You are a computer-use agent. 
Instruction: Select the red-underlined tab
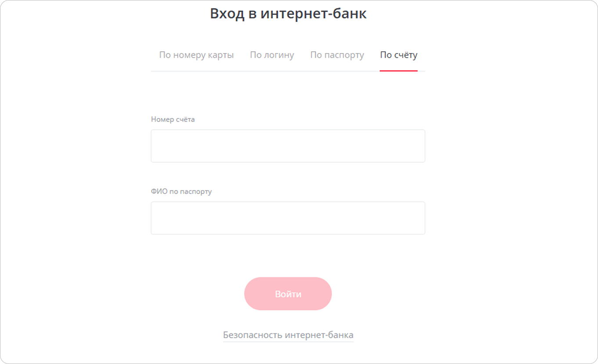(398, 55)
